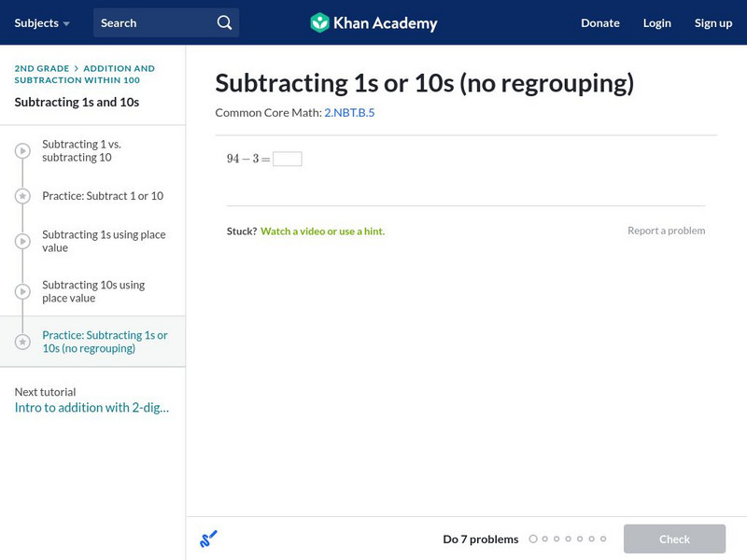Click the Khan Academy logo
The width and height of the screenshot is (747, 560).
point(373,22)
